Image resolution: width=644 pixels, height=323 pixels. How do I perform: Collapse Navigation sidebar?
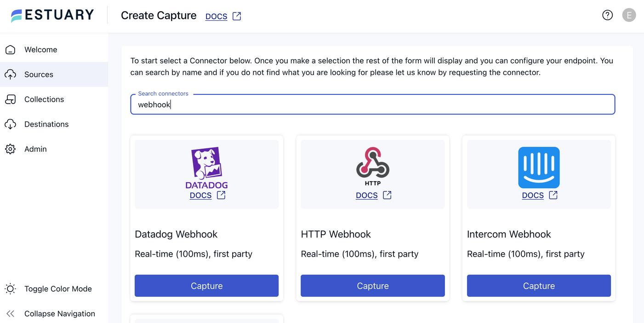[54, 314]
